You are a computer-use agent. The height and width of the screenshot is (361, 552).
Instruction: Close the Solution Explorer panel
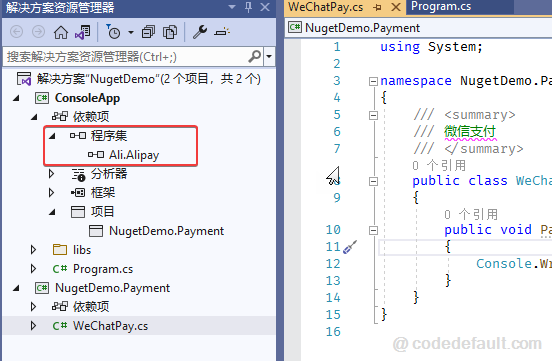265,7
